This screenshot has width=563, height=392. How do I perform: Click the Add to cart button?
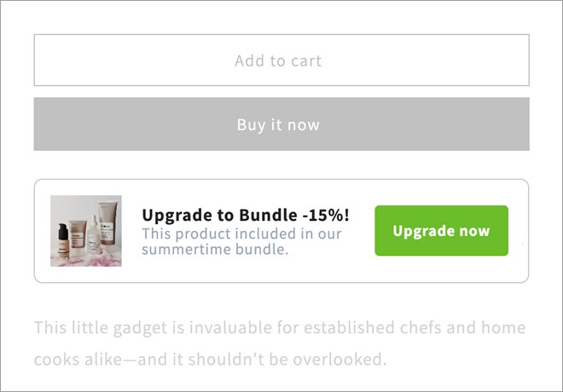281,61
